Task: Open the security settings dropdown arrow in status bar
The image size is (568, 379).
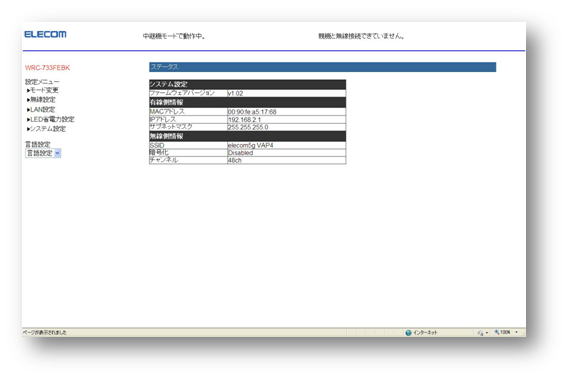Action: (x=487, y=333)
